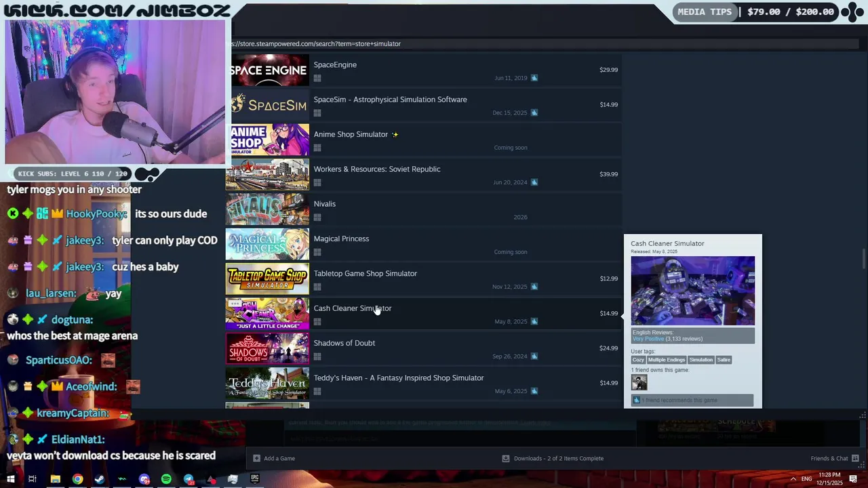868x488 pixels.
Task: Click the Tabletop Game Shop $12.99 price
Action: (608, 279)
